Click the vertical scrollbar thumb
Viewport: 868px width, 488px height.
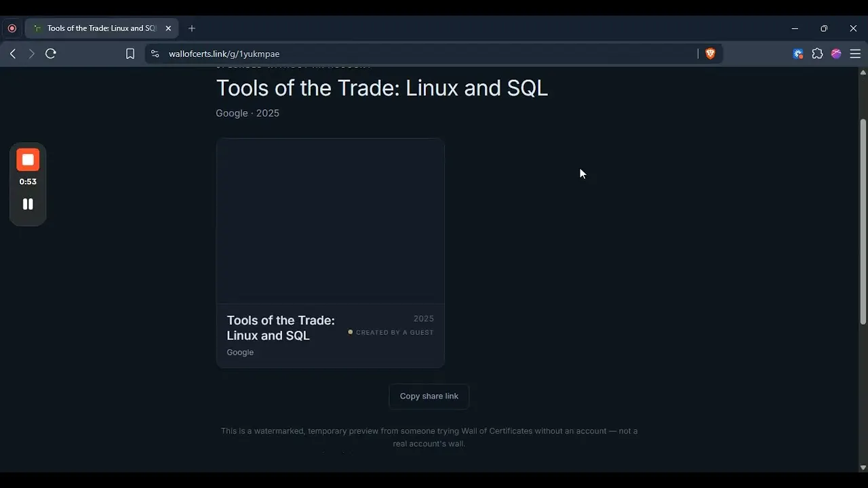(863, 222)
